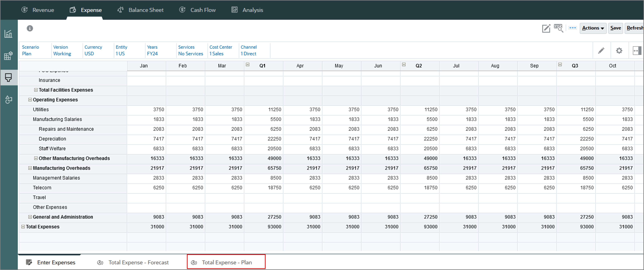The height and width of the screenshot is (270, 644).
Task: Click the Save button
Action: 615,28
